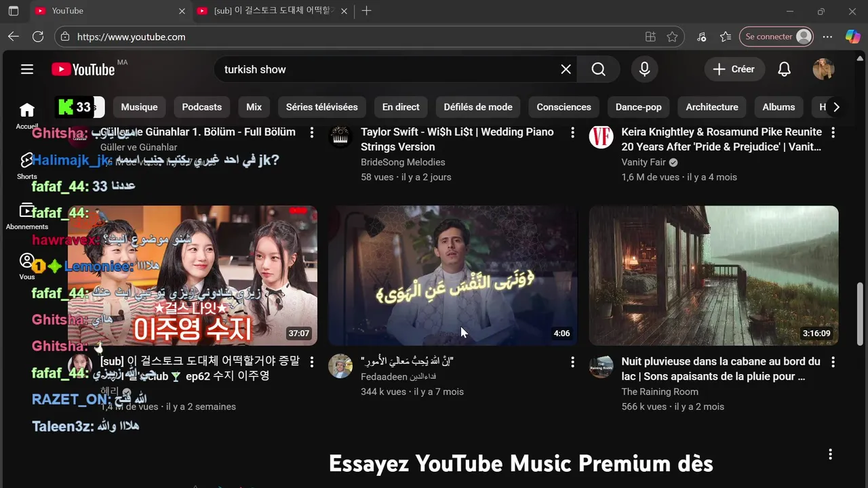This screenshot has width=868, height=488.
Task: Close the [sub] Korean video tab
Action: [x=344, y=11]
